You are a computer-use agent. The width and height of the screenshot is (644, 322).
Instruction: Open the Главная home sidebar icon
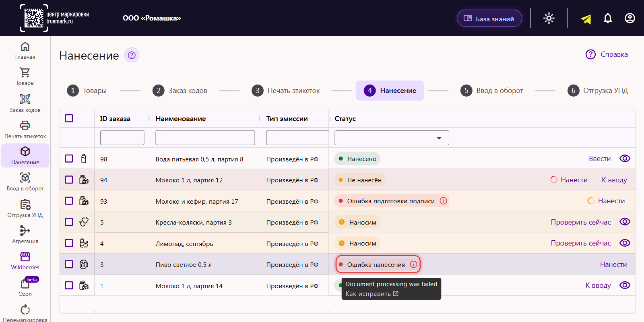point(25,47)
